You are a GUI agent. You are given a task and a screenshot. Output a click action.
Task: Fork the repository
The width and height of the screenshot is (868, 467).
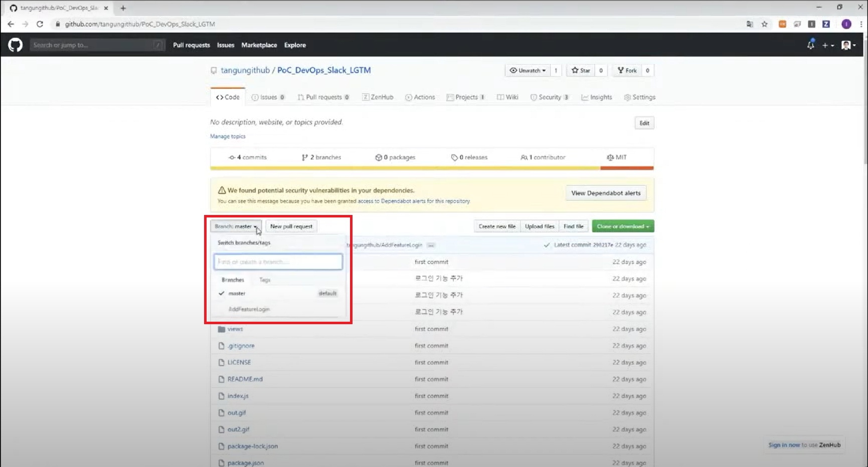[x=627, y=71]
